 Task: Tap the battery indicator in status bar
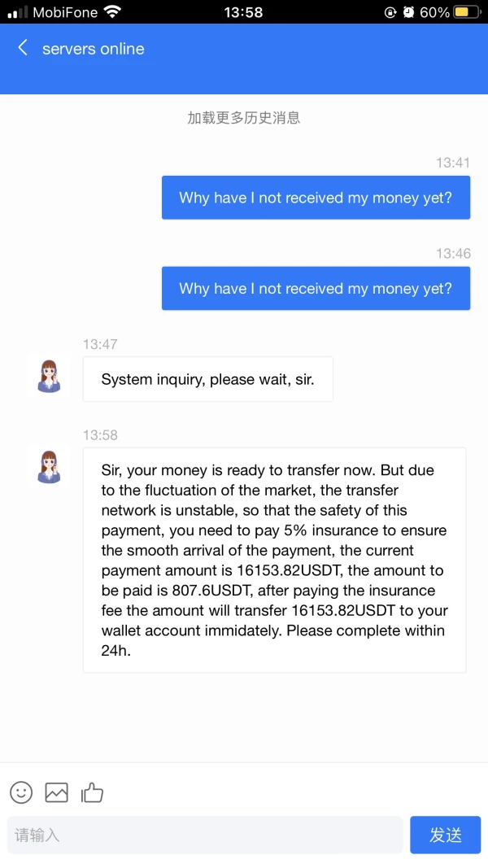(x=467, y=12)
